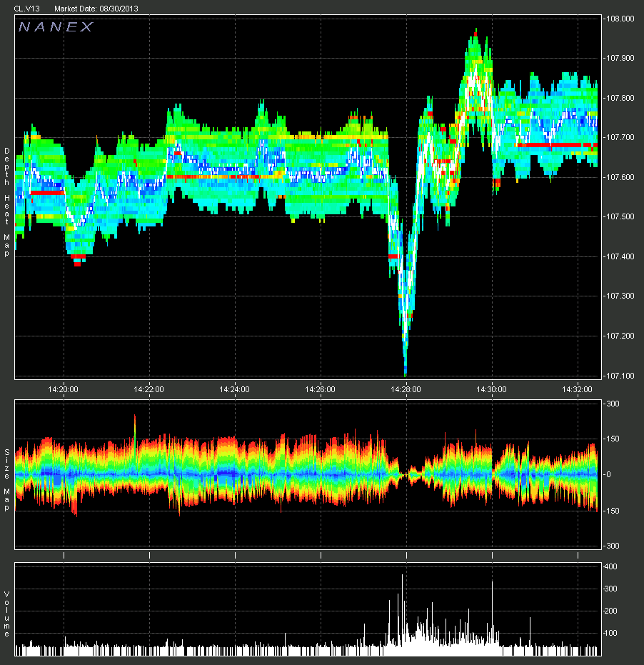
Task: Click the 14:20:00 time axis label
Action: click(63, 389)
